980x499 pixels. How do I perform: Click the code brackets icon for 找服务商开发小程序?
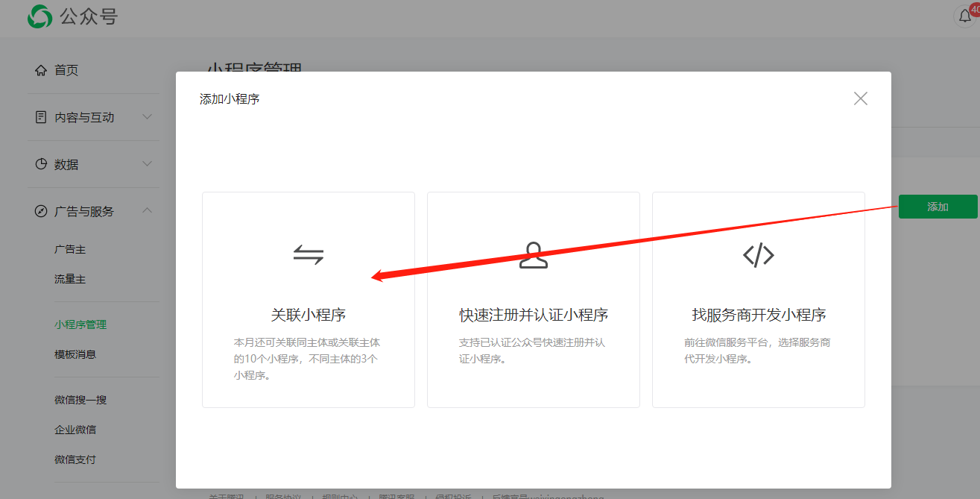pyautogui.click(x=759, y=255)
